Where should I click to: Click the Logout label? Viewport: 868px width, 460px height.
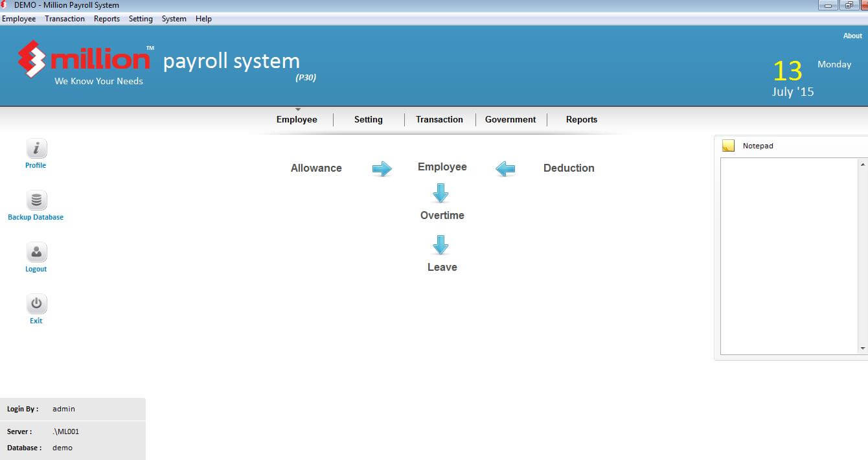pos(36,269)
